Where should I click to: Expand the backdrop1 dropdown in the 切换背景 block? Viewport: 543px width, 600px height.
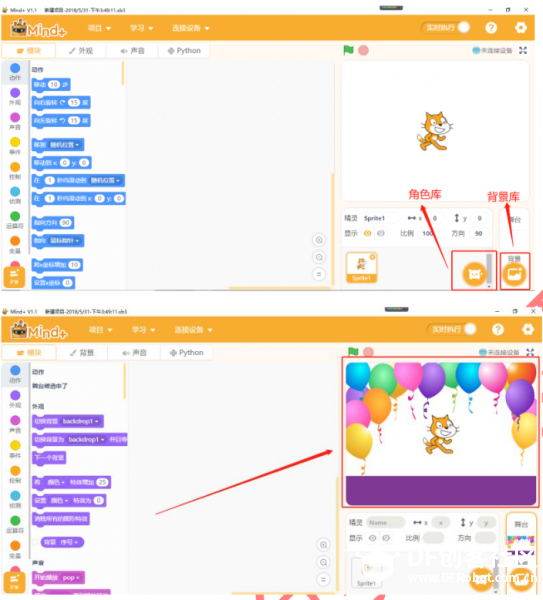(x=80, y=421)
